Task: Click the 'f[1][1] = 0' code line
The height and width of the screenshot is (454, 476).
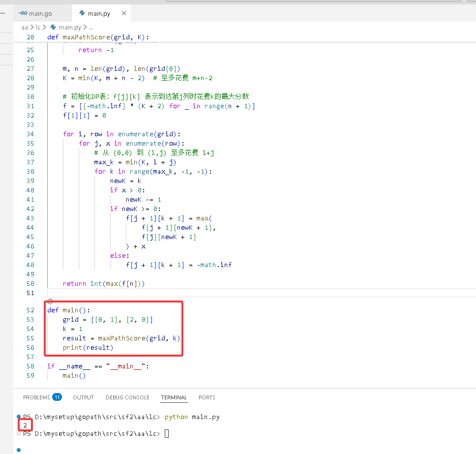Action: (85, 116)
